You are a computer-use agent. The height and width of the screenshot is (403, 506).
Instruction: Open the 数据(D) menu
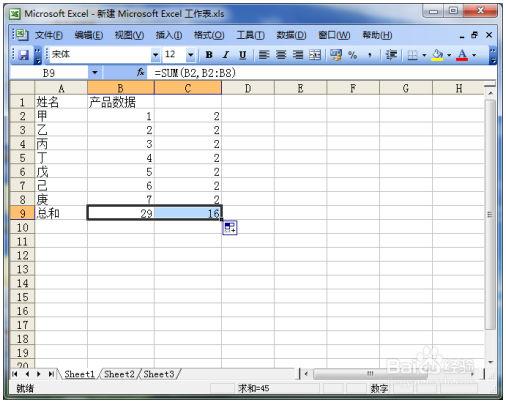291,35
